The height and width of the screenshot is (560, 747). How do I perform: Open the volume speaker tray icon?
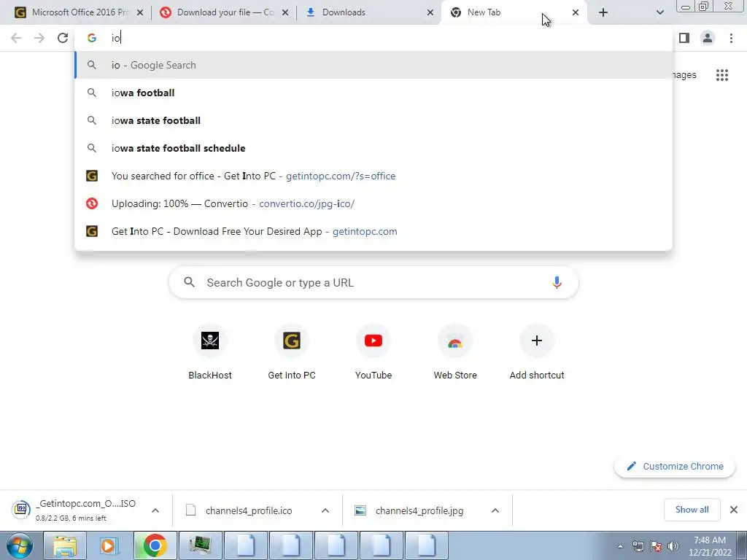point(673,546)
